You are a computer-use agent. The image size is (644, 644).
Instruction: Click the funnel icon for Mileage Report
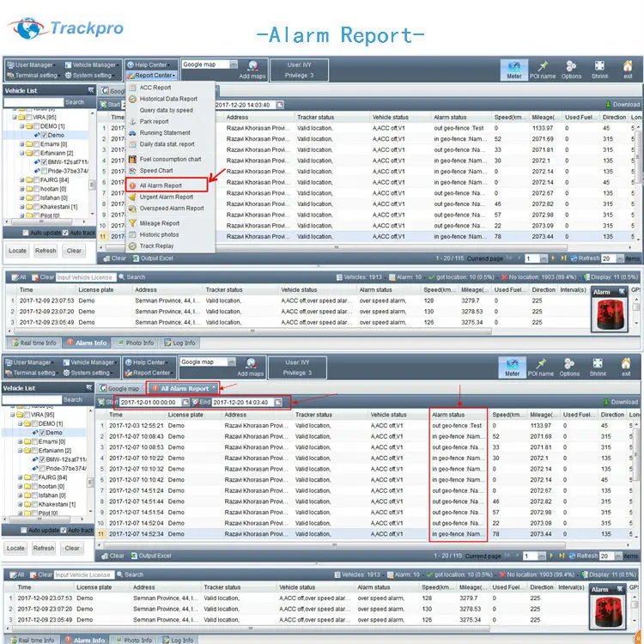point(132,223)
